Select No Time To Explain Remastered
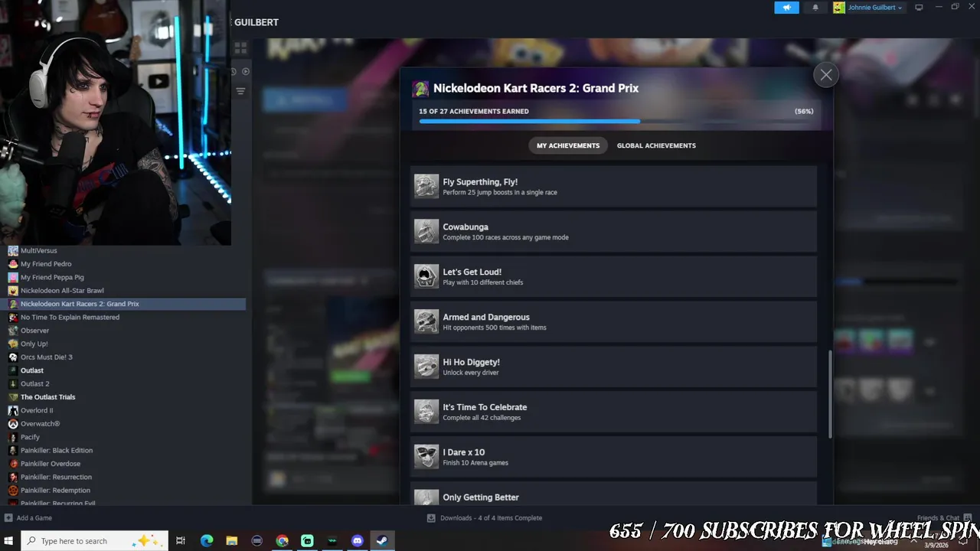 tap(70, 317)
